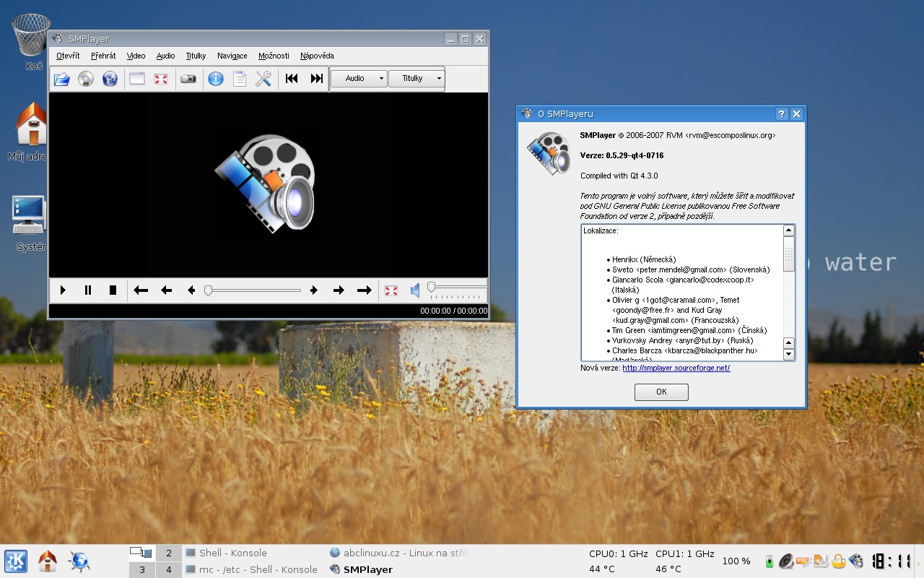
Task: Forward by the smallest step arrow
Action: pos(313,290)
